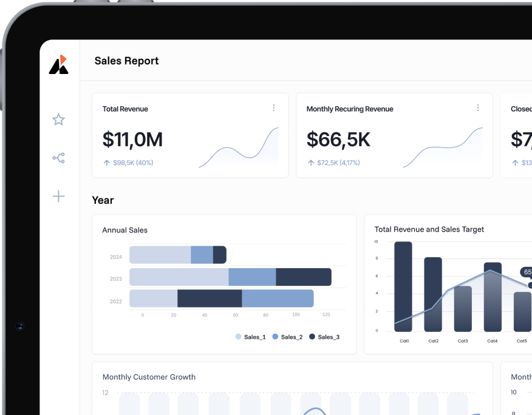The height and width of the screenshot is (415, 532).
Task: Select the 2023 stacked bar
Action: tap(230, 277)
